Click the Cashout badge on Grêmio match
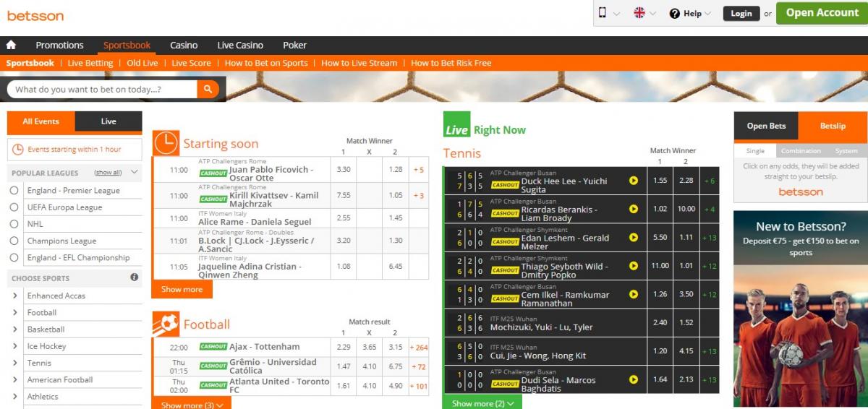Image resolution: width=868 pixels, height=409 pixels. [213, 366]
